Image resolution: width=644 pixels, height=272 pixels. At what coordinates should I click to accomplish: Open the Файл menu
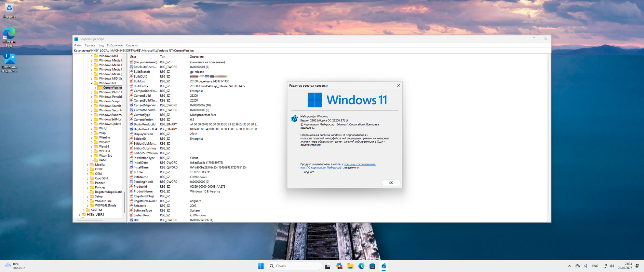point(78,45)
